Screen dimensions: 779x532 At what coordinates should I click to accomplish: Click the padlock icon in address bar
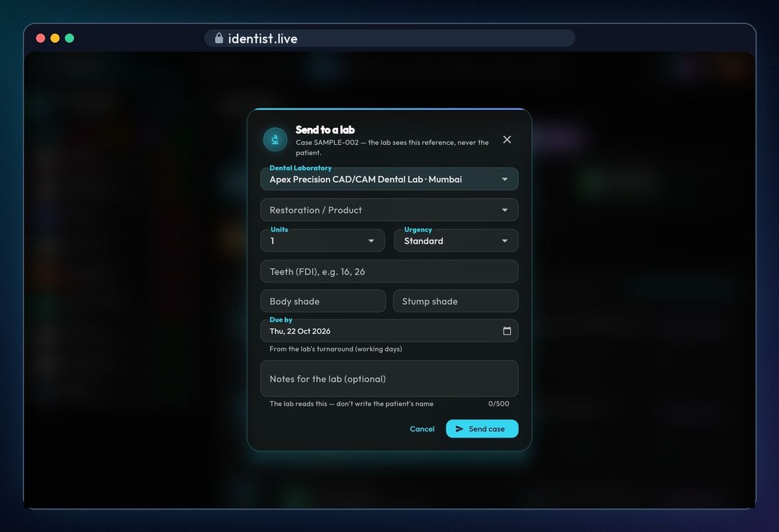(219, 38)
